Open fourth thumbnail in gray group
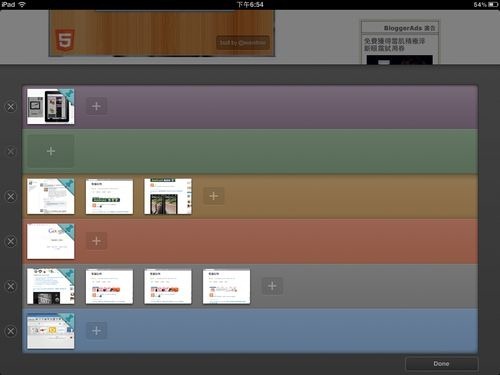Image resolution: width=500 pixels, height=375 pixels. 226,286
